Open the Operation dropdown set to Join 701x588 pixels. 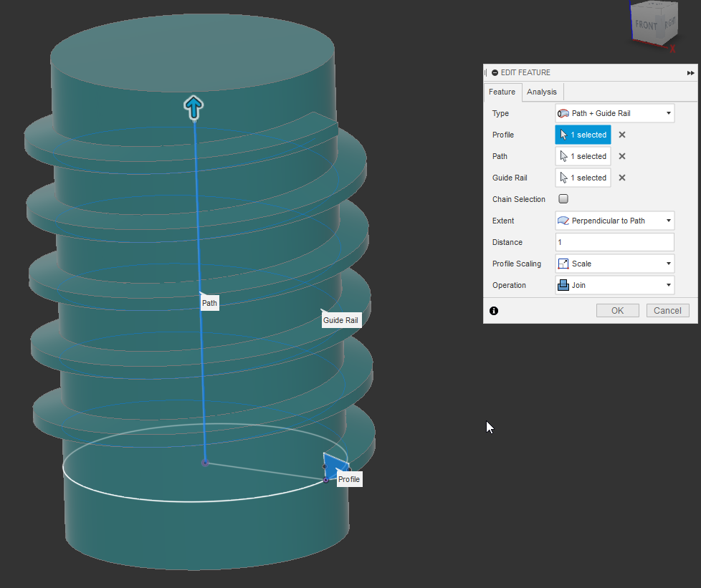[x=614, y=285]
